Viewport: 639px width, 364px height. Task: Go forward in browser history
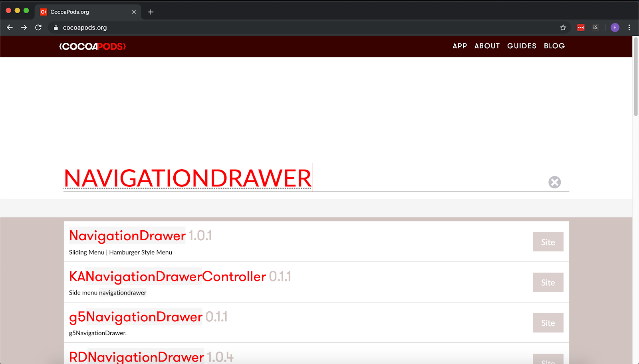tap(24, 28)
